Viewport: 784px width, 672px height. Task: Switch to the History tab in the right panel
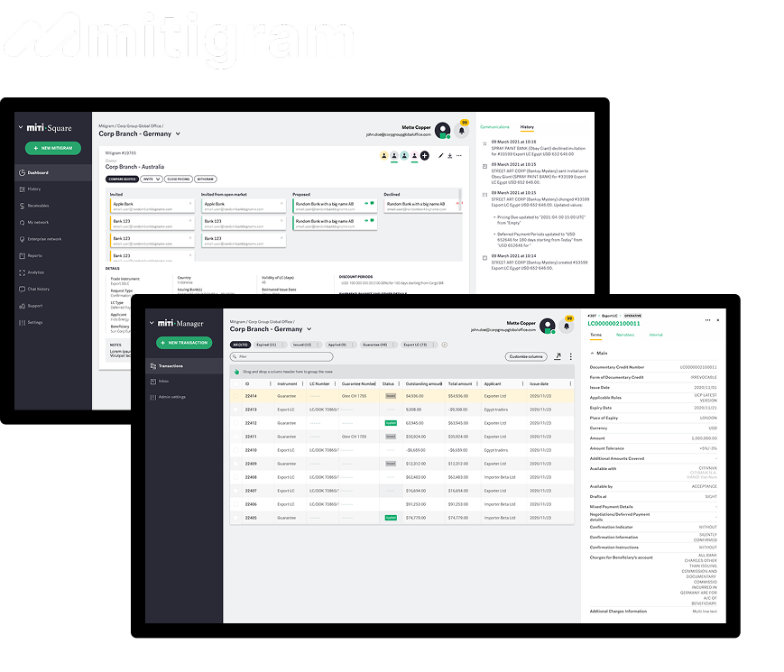click(x=527, y=127)
